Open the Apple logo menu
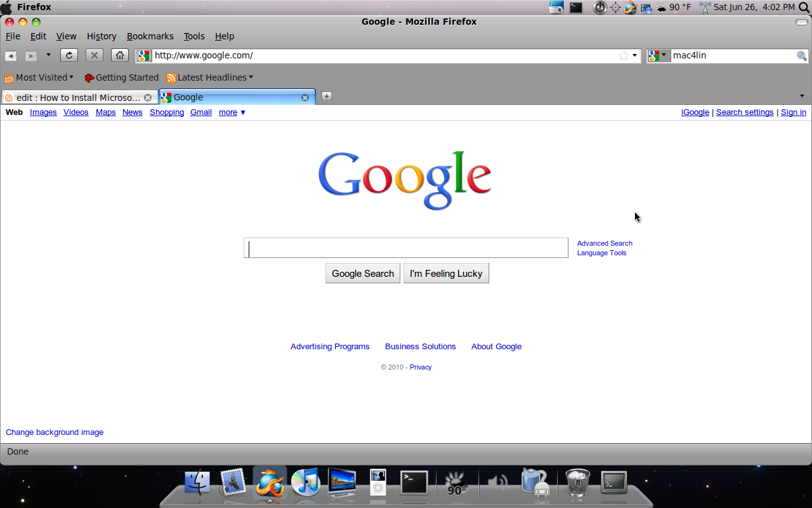This screenshot has width=812, height=508. point(6,7)
